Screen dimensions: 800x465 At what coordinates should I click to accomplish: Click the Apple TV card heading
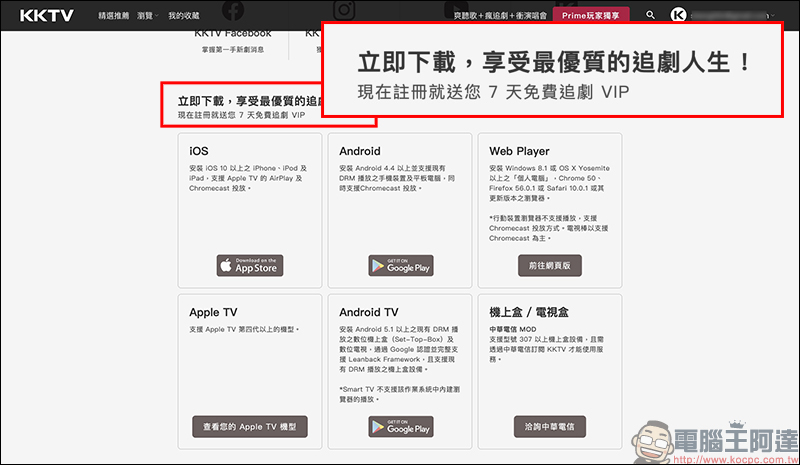(213, 312)
